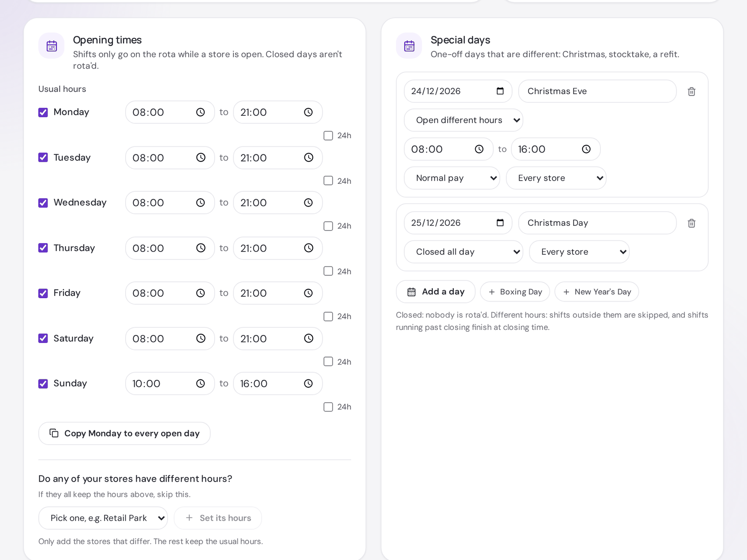The width and height of the screenshot is (747, 560).
Task: Open clock picker for Tuesday opening time
Action: pyautogui.click(x=200, y=158)
